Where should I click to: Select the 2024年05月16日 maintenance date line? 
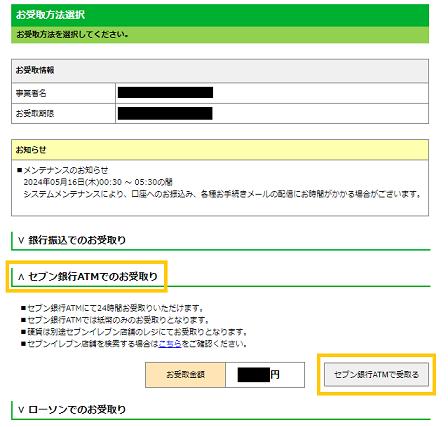tap(98, 182)
